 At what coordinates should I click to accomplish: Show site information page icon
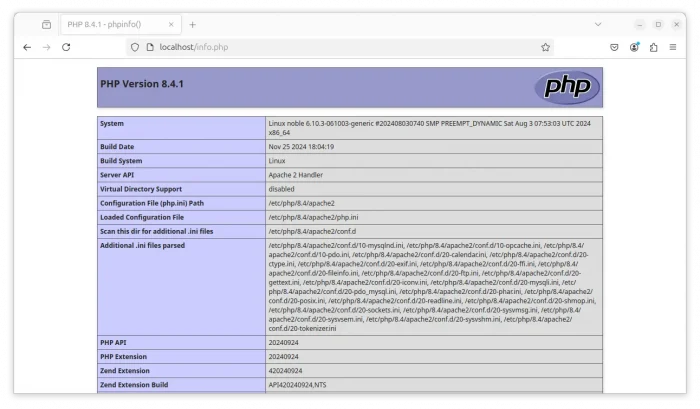coord(150,47)
